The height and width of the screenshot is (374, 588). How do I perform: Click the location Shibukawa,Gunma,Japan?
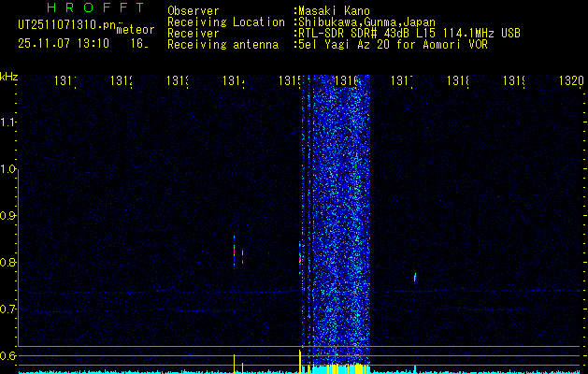(366, 22)
